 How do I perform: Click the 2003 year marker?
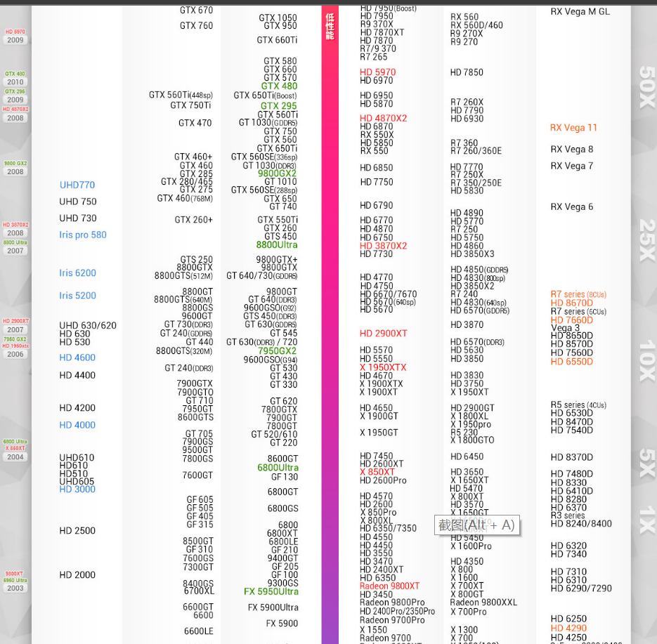[x=15, y=589]
